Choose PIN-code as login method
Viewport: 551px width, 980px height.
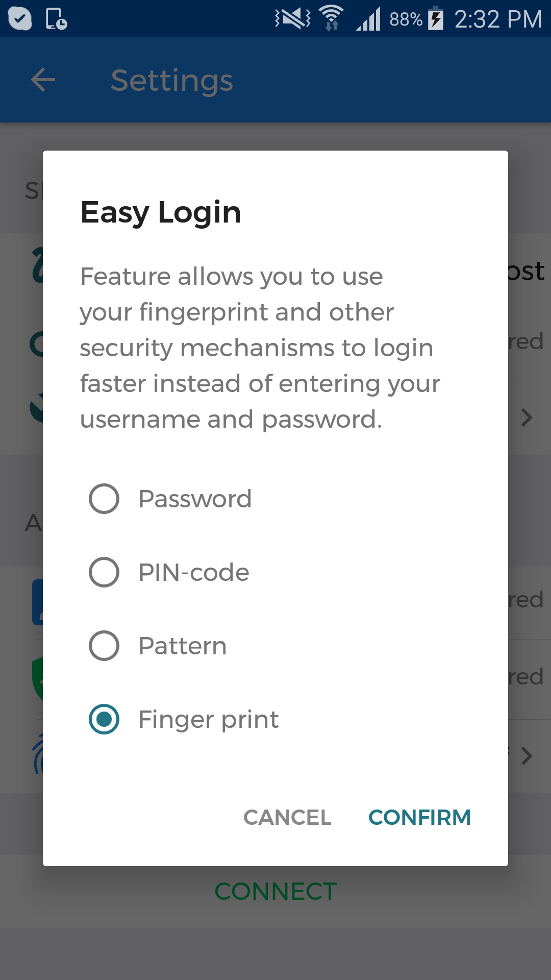pos(169,572)
